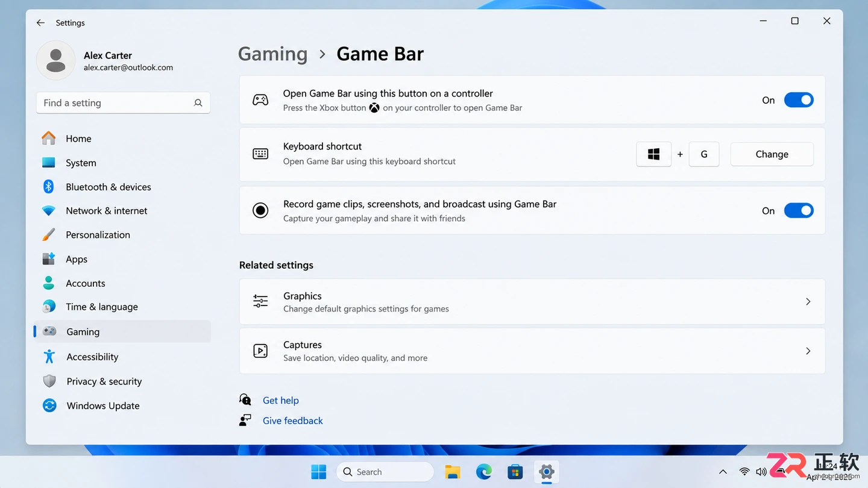868x488 pixels.
Task: Navigate to the Gaming breadcrumb
Action: pos(272,54)
